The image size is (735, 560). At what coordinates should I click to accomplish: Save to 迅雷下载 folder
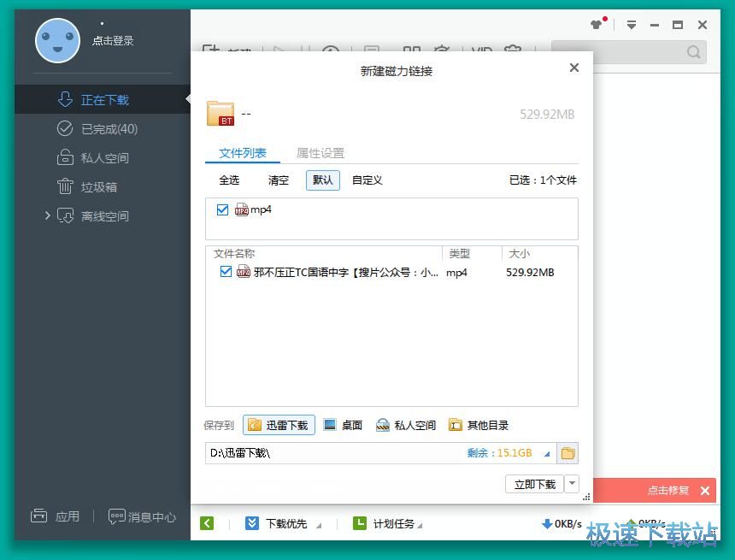(279, 425)
